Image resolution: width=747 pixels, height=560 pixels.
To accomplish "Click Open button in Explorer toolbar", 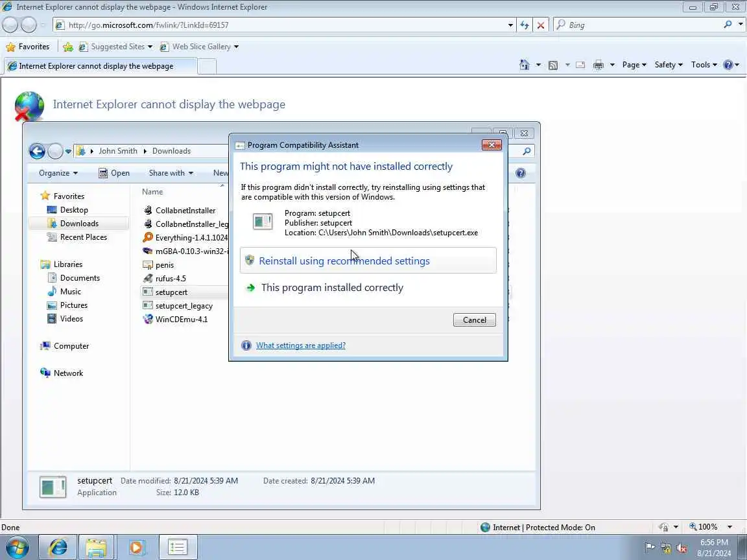I will click(114, 173).
